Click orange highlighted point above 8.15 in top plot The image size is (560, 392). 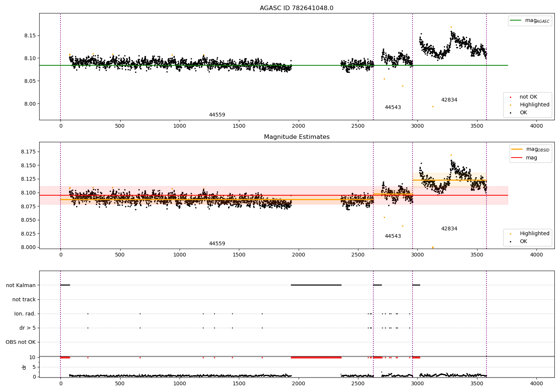point(451,27)
